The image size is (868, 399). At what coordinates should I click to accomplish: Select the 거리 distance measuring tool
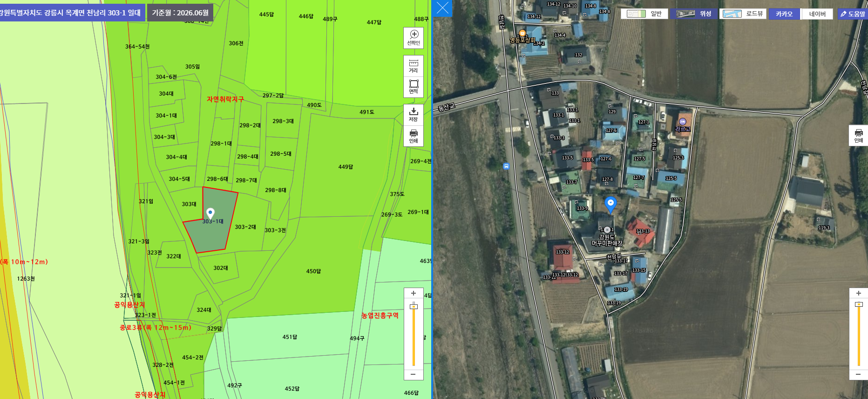tap(414, 66)
